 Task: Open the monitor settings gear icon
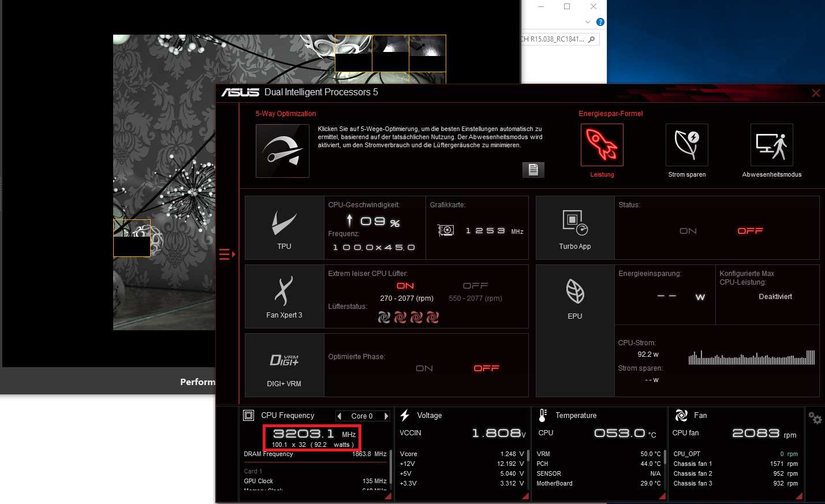815,418
